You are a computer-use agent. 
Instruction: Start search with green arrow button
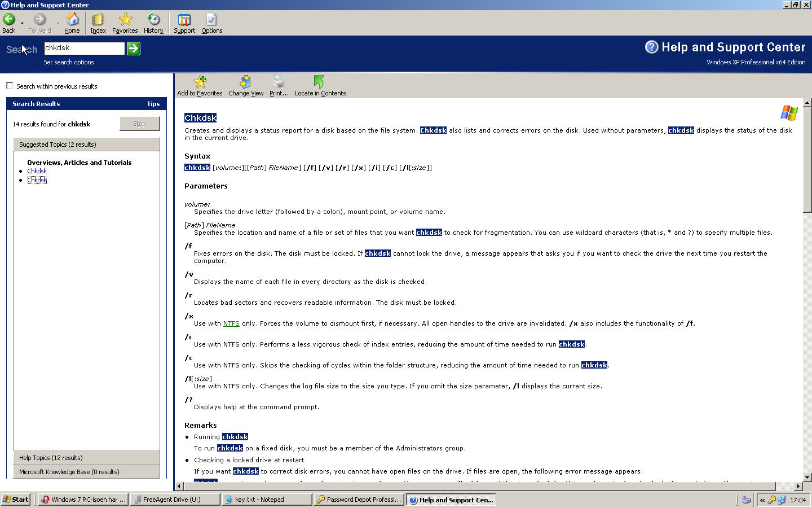[134, 49]
